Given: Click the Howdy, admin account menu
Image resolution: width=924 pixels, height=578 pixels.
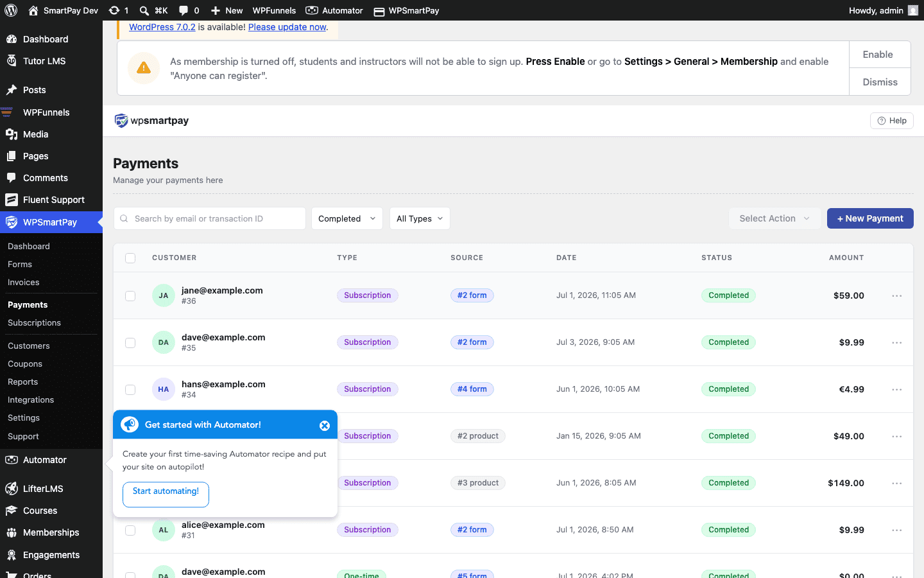Looking at the screenshot, I should click(x=883, y=10).
